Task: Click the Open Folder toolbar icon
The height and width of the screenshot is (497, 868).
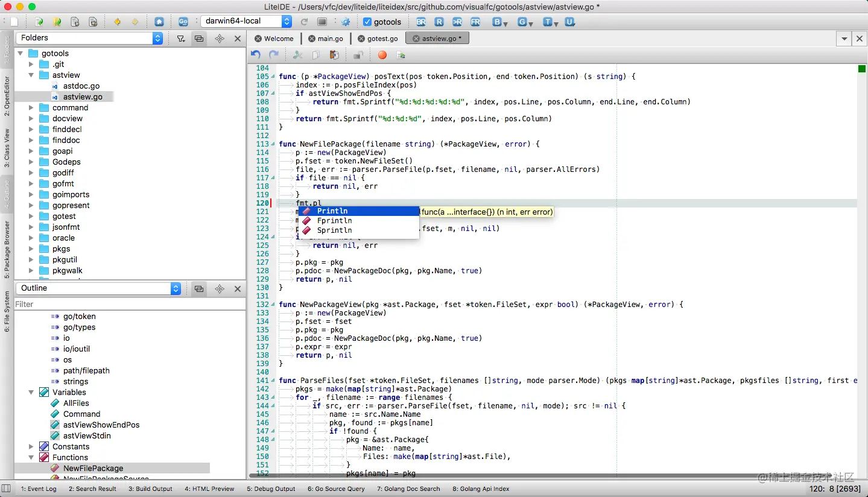Action: [x=57, y=22]
